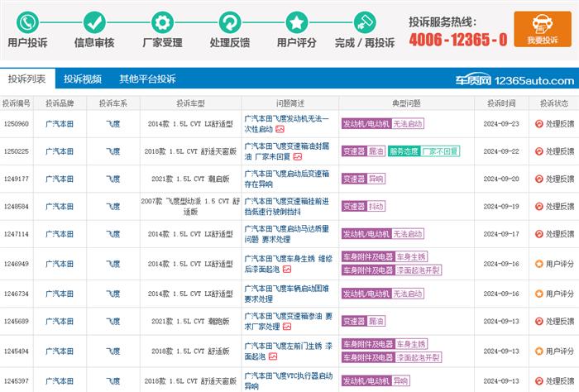Click the 投诉编号 column header
This screenshot has width=579, height=392.
pyautogui.click(x=17, y=103)
